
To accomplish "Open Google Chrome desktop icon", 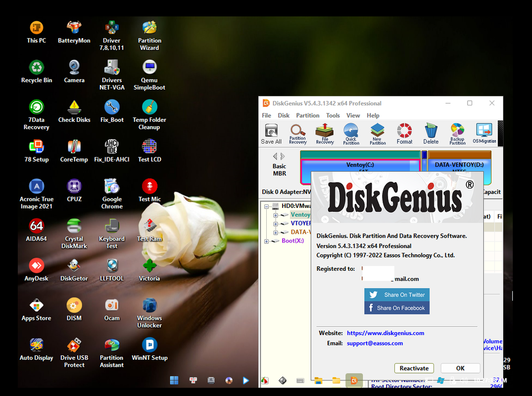I will pos(112,195).
